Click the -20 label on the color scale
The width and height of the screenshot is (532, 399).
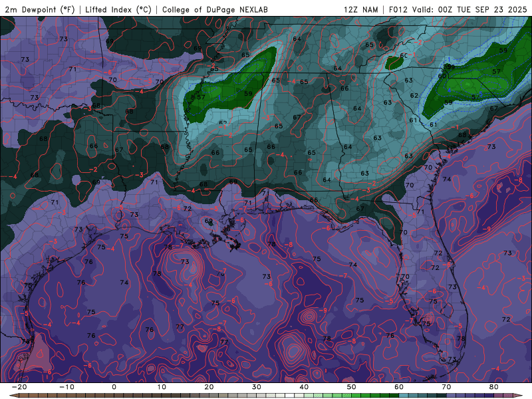(19, 387)
